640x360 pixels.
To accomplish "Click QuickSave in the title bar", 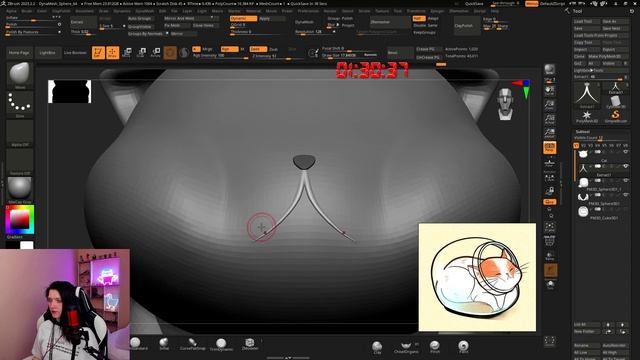I will pyautogui.click(x=474, y=4).
